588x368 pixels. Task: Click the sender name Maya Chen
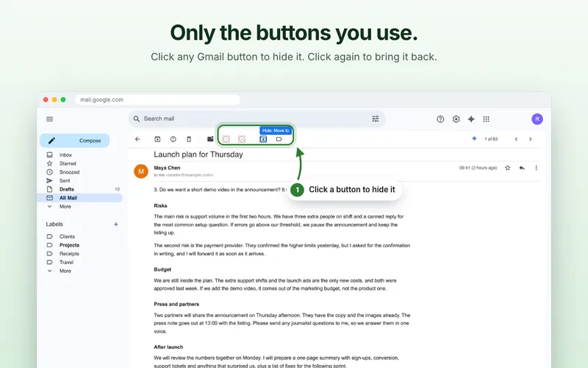click(x=167, y=168)
